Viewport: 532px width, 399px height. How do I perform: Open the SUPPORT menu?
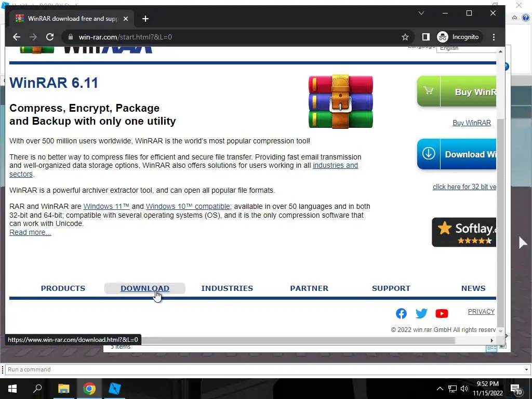tap(391, 288)
